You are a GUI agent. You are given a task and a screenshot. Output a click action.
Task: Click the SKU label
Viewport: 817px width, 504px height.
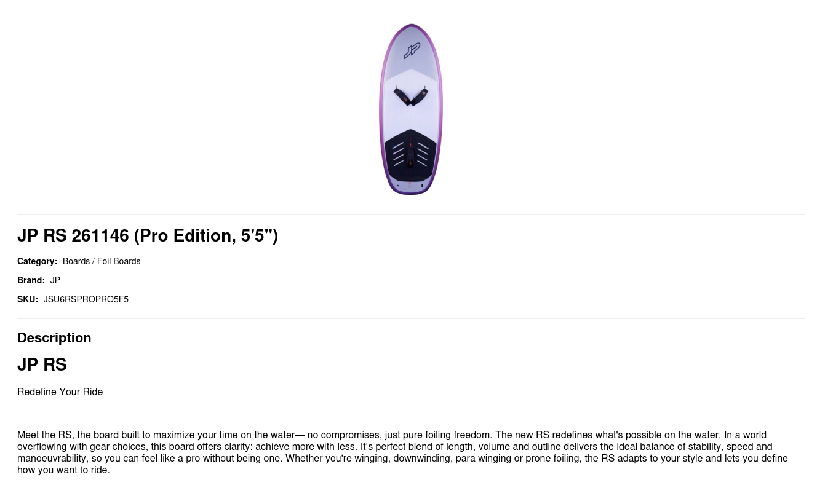point(28,299)
